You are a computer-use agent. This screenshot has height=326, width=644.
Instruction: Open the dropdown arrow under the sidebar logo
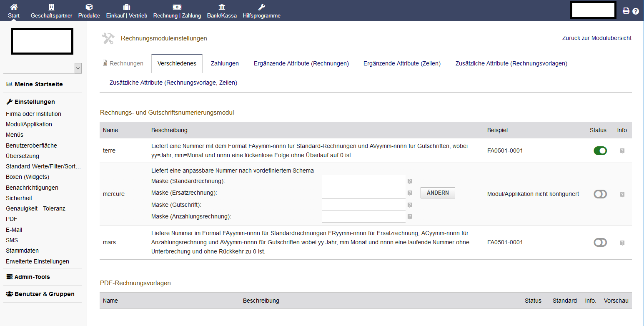[78, 68]
